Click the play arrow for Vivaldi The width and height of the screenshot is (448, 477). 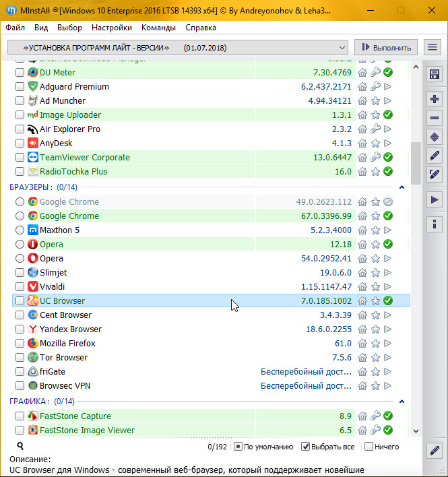[387, 286]
